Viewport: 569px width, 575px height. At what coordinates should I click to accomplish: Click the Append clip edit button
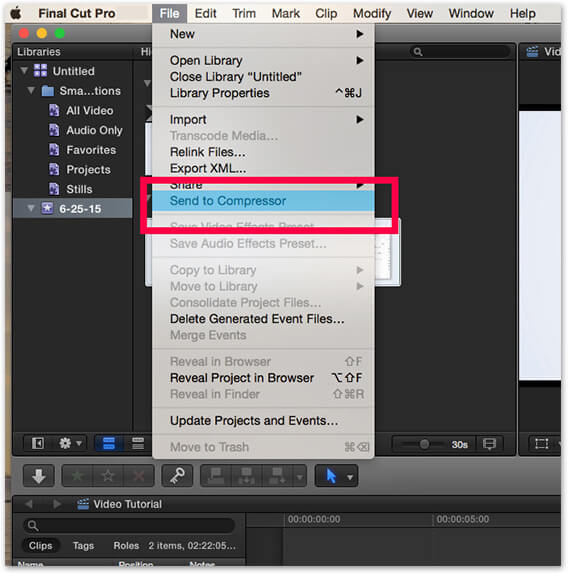tap(277, 476)
